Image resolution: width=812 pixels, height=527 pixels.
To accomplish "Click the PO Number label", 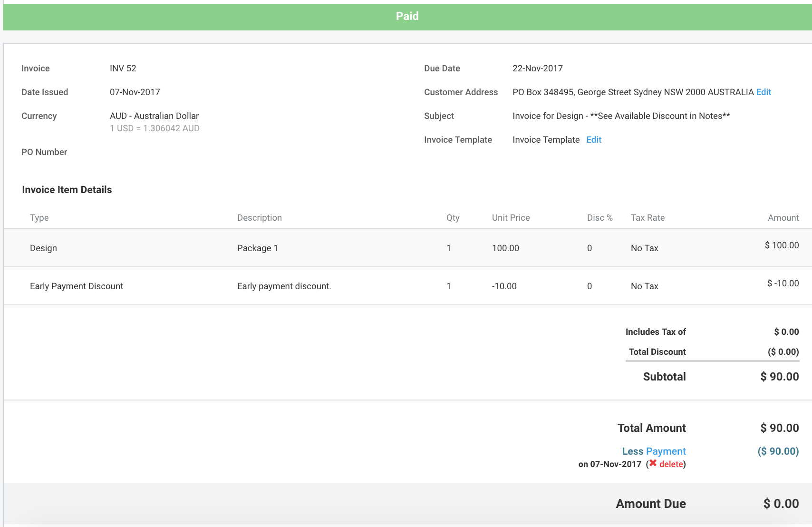I will click(x=44, y=152).
